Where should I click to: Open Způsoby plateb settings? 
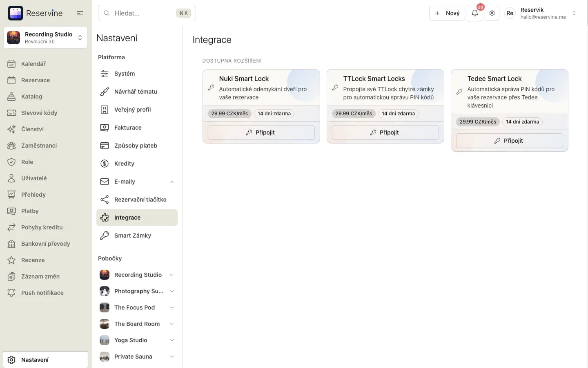pyautogui.click(x=137, y=146)
